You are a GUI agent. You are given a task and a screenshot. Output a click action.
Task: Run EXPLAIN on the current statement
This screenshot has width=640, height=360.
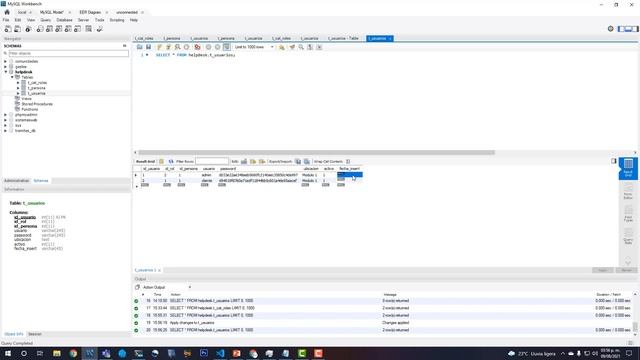coord(178,47)
